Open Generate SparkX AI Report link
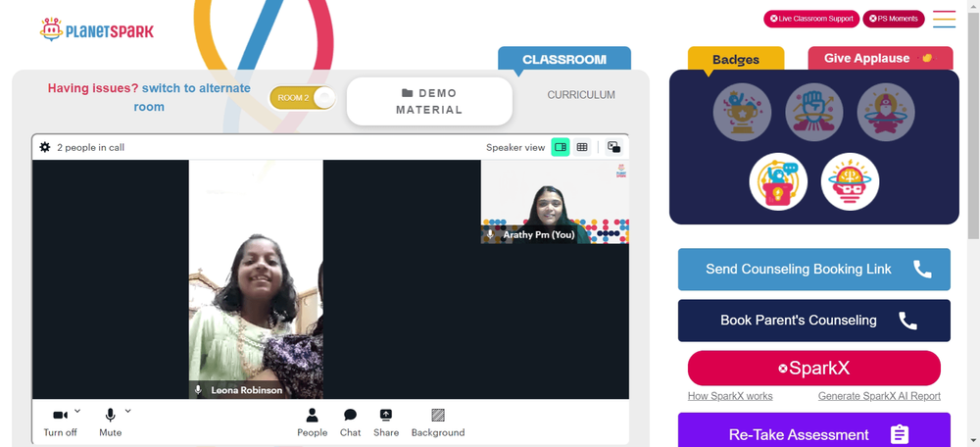Screen dimensions: 980x447 (879, 396)
